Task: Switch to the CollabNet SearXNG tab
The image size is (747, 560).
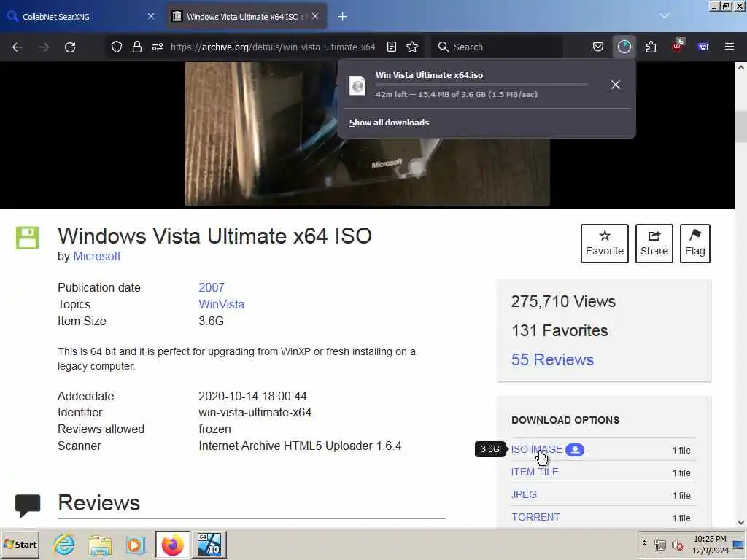Action: click(x=81, y=17)
